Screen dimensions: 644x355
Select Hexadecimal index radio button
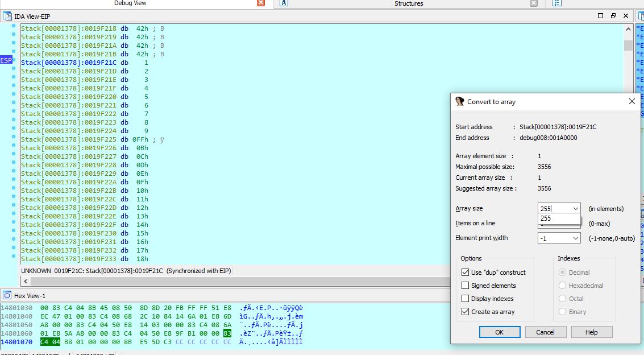point(562,286)
